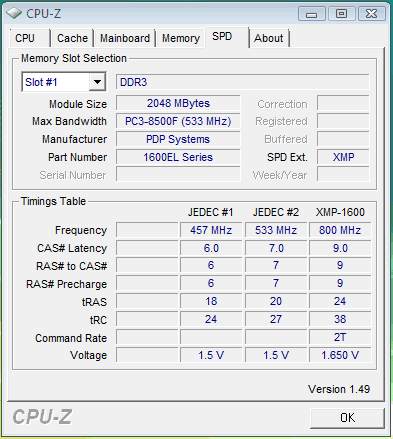Click the OK button

[x=347, y=418]
